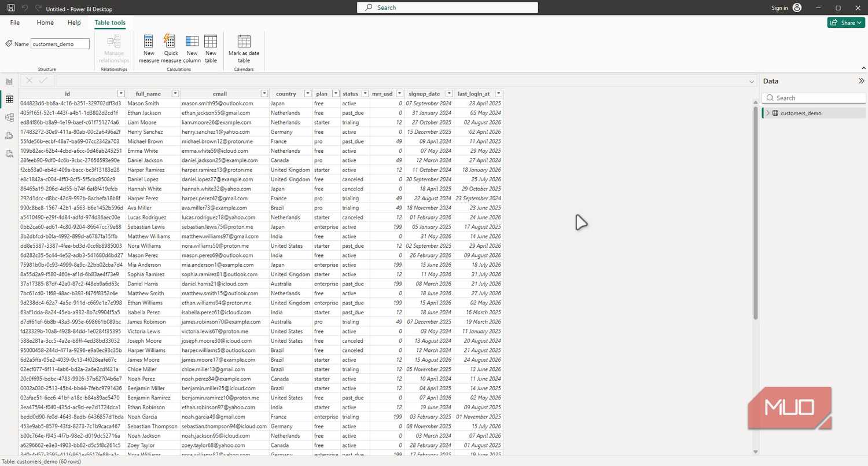Select cell daniel.harris21@icloud.com
The image size is (868, 466).
[x=225, y=284]
